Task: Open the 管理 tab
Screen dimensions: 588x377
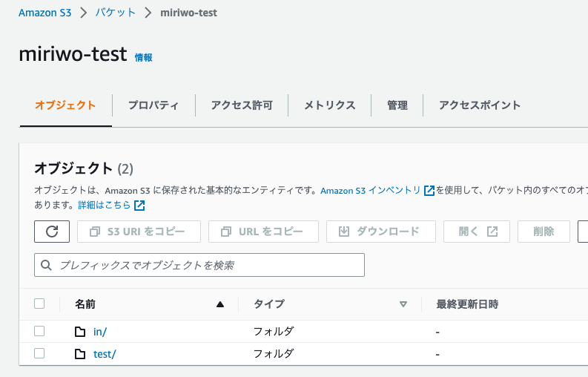Action: 397,105
